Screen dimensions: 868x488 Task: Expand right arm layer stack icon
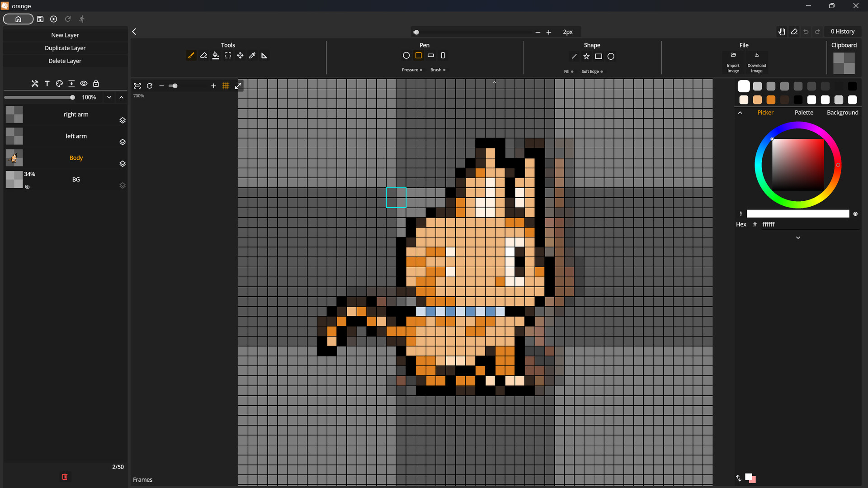click(123, 120)
